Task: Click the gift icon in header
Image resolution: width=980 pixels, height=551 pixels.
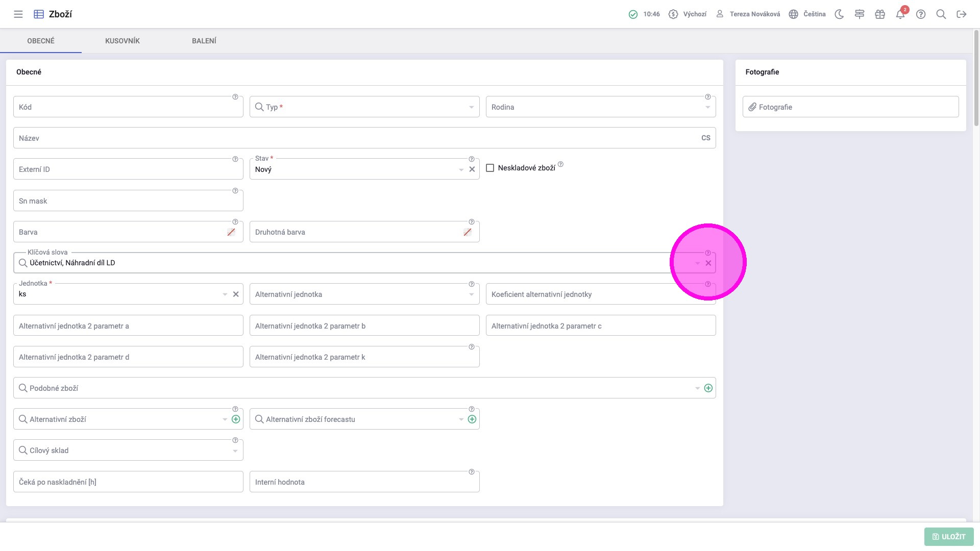Action: [x=880, y=14]
